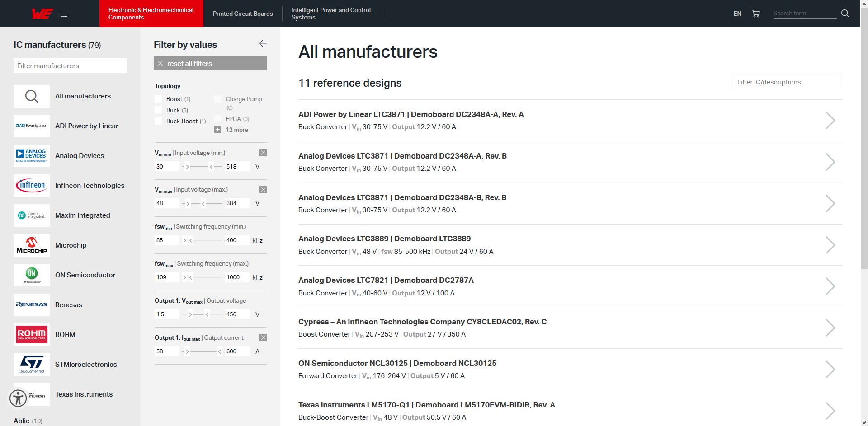Open the shopping cart icon
Screen dimensions: 868x426
756,14
